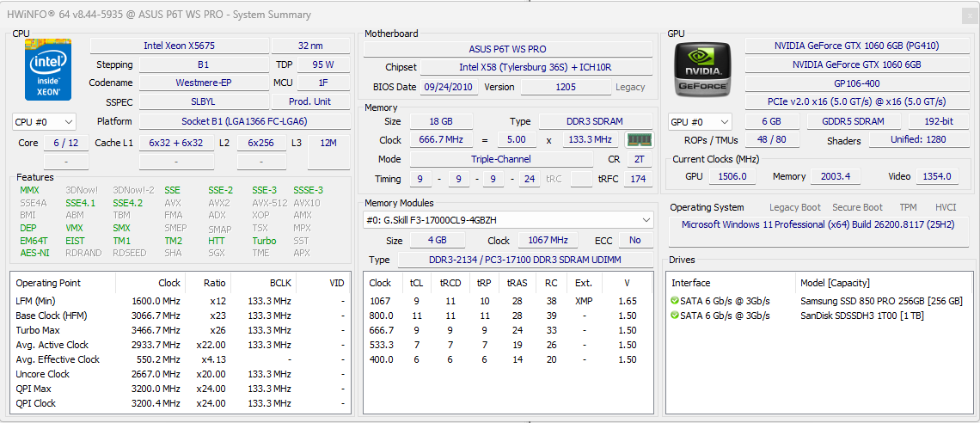Click the Intel Xeon inside logo
Screen dimensions: 980x423
coord(48,70)
